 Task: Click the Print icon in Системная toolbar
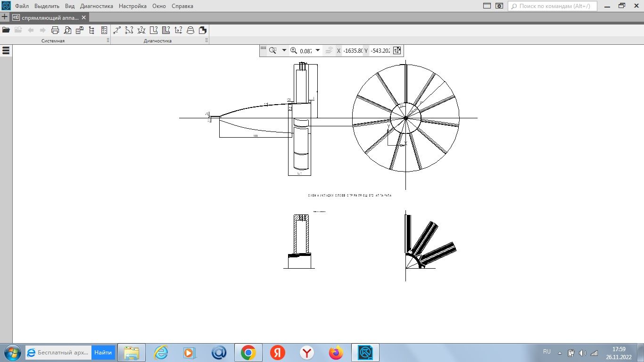55,30
